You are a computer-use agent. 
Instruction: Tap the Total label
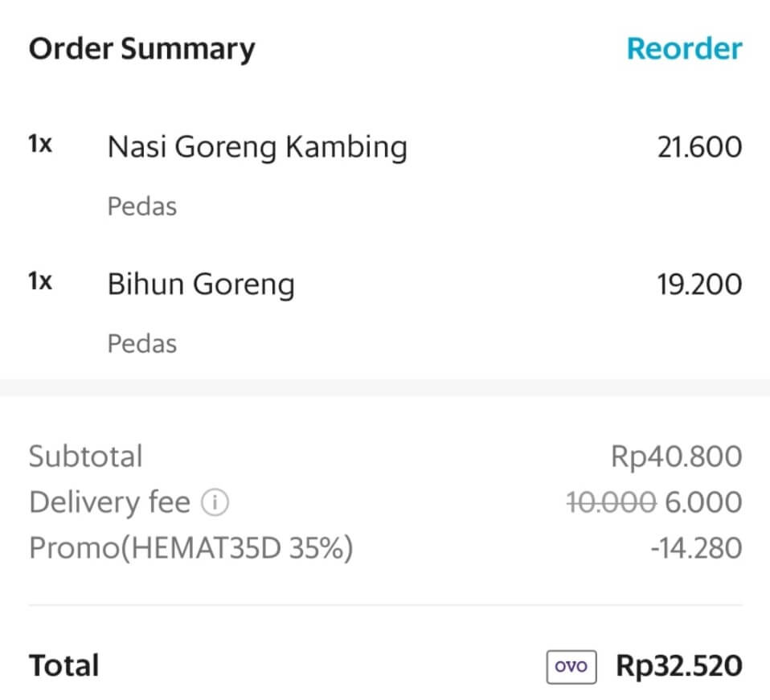63,665
